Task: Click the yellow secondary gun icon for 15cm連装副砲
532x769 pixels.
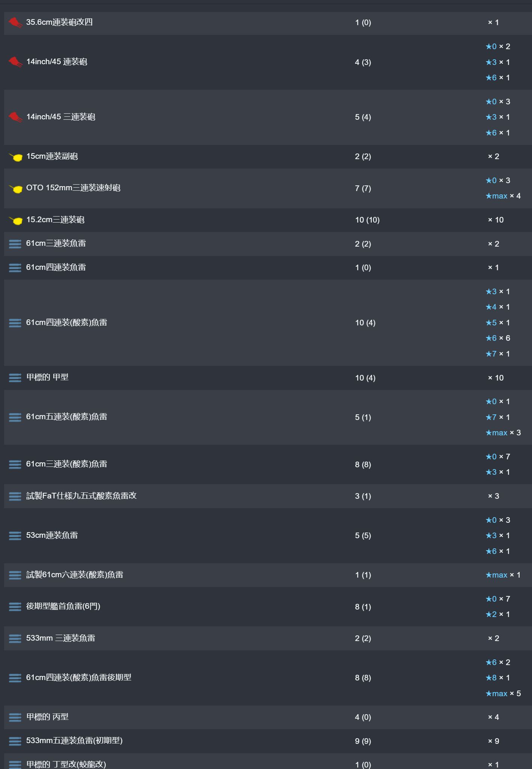Action: click(15, 157)
